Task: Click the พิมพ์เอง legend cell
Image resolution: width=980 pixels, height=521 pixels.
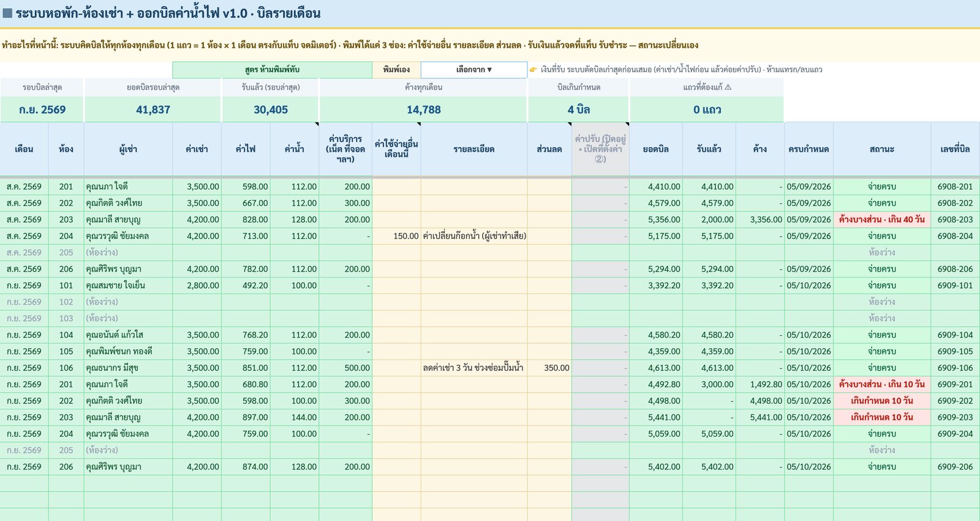Action: (x=396, y=70)
